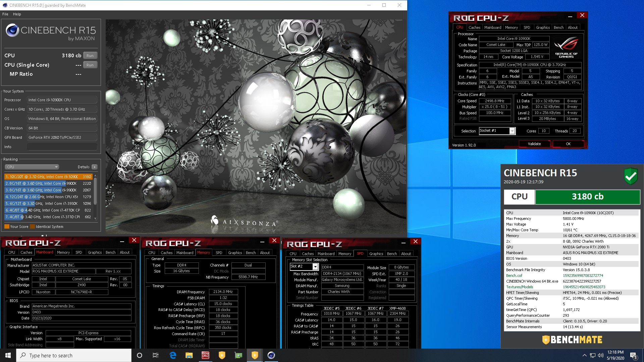Open the Cinebench Help menu
644x362 pixels.
pos(17,14)
